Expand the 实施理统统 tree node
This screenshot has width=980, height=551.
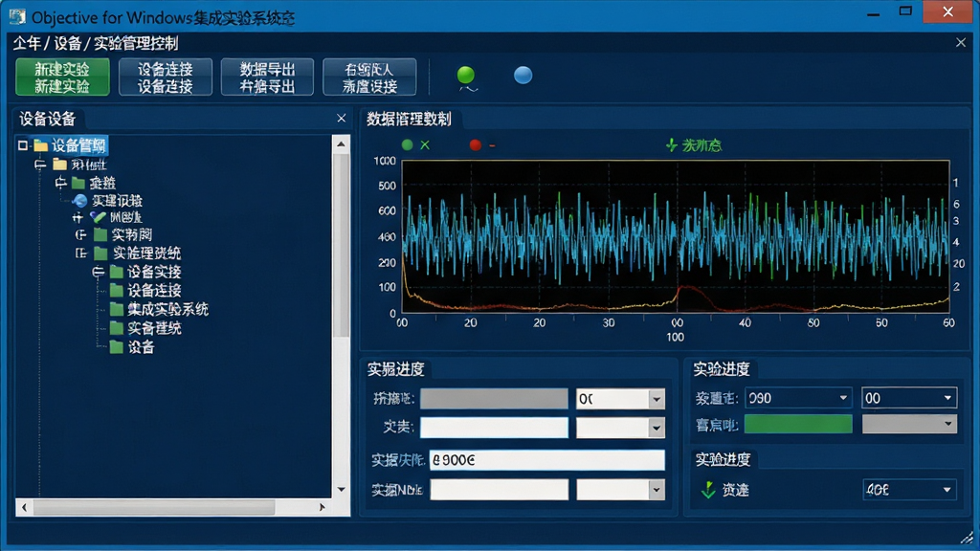pos(80,253)
